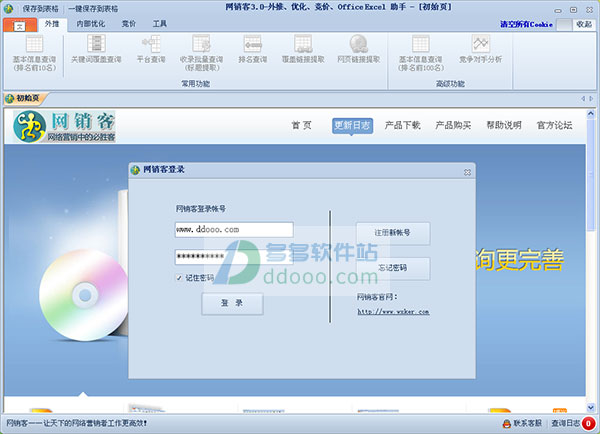Open 基本信息查询 (排名前100名) advanced tool
Screen dimensions: 600x434
click(x=421, y=53)
